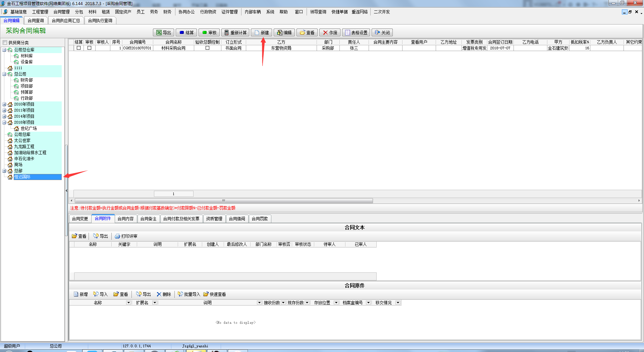The width and height of the screenshot is (644, 352).
Task: Switch to the 合同查询 tab
Action: (x=36, y=20)
